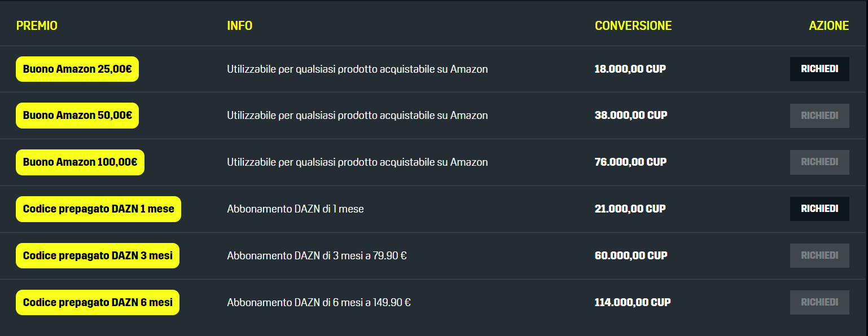The height and width of the screenshot is (336, 868).
Task: Click the INFO column header
Action: pyautogui.click(x=239, y=25)
